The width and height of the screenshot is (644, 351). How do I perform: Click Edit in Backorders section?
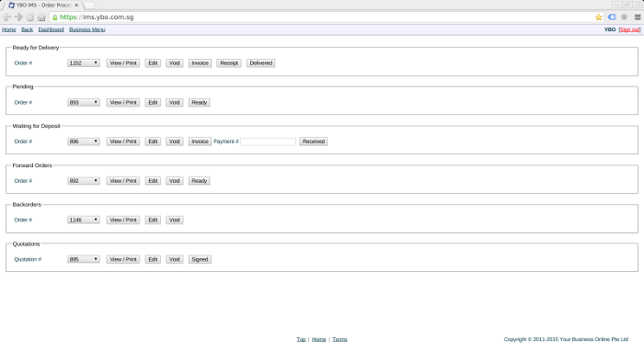click(153, 221)
